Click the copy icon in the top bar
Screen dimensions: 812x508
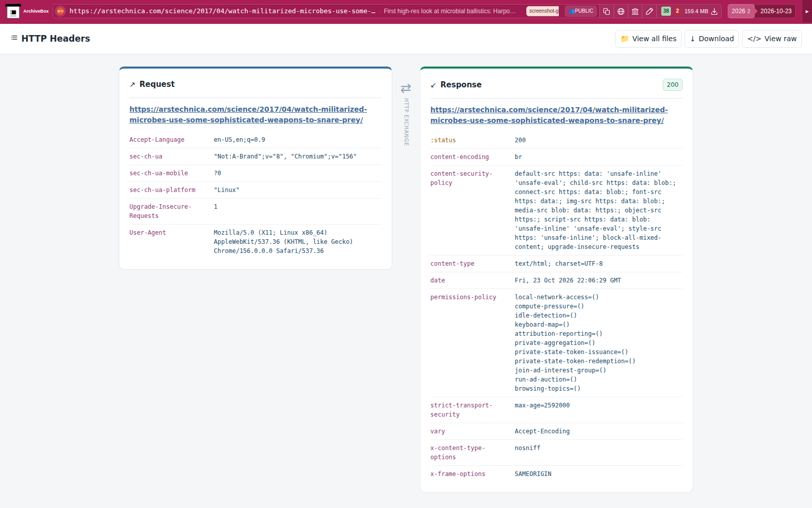point(606,11)
